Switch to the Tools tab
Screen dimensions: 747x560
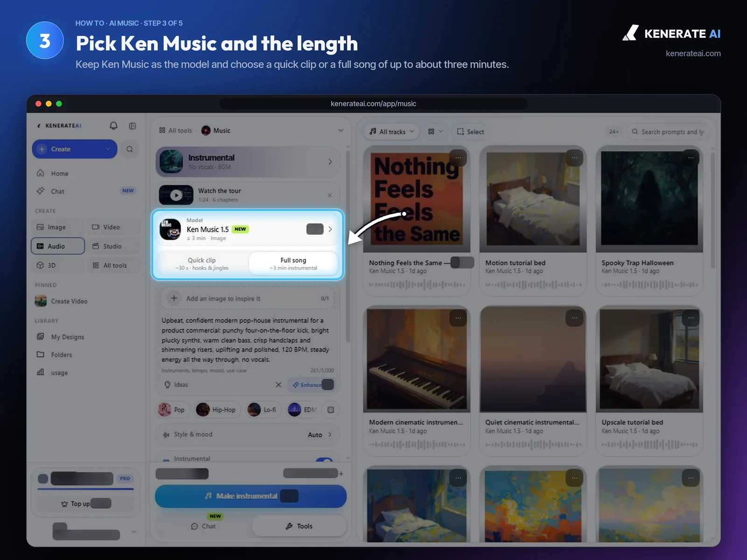point(299,526)
